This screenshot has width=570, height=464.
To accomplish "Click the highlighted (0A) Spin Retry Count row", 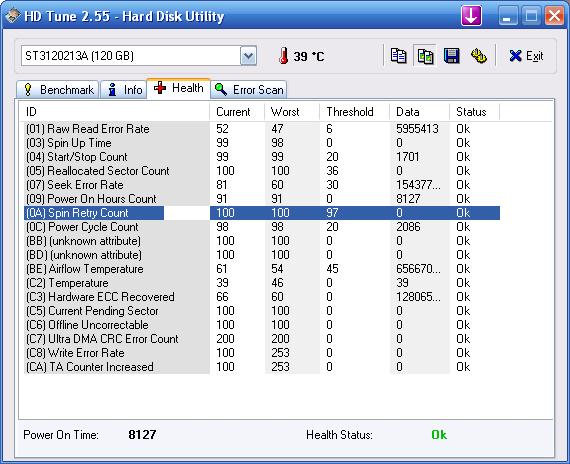I will click(262, 213).
